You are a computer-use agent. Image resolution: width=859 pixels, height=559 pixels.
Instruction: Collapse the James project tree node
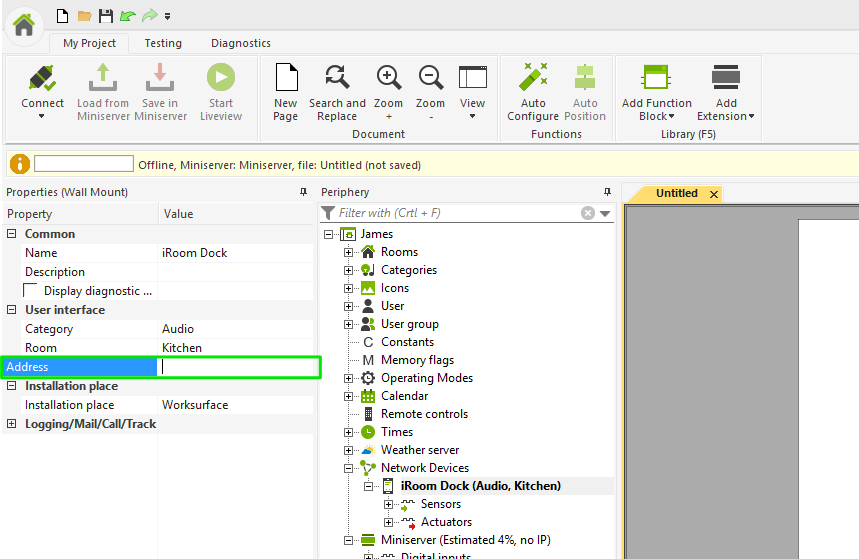[x=328, y=234]
